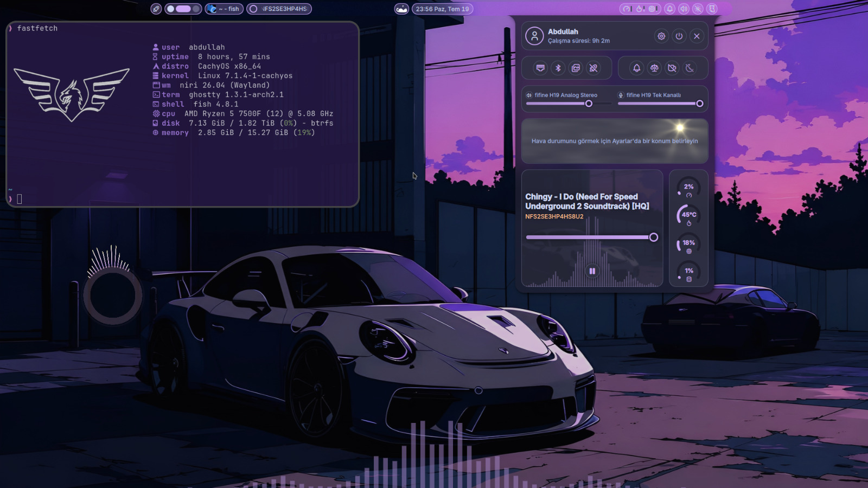Switch workspace using the top bar workspace pills
The image size is (868, 488).
coord(183,9)
